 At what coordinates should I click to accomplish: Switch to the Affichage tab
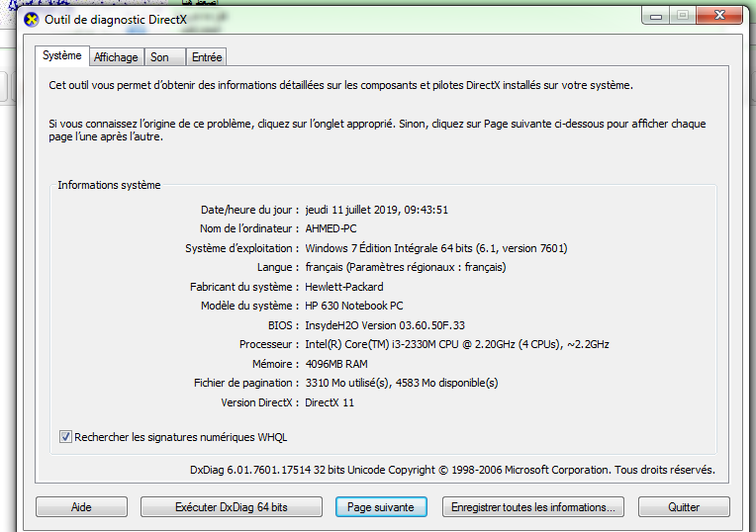coord(117,57)
